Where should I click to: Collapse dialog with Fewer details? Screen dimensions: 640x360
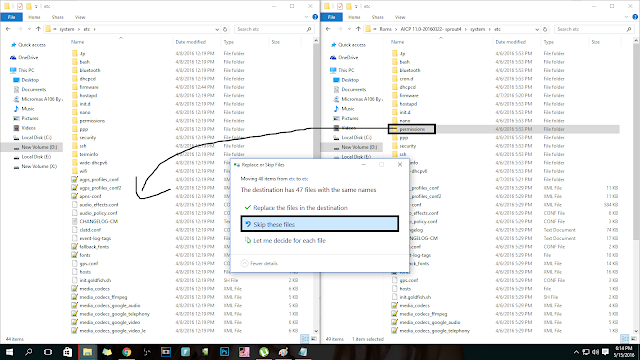[260, 263]
